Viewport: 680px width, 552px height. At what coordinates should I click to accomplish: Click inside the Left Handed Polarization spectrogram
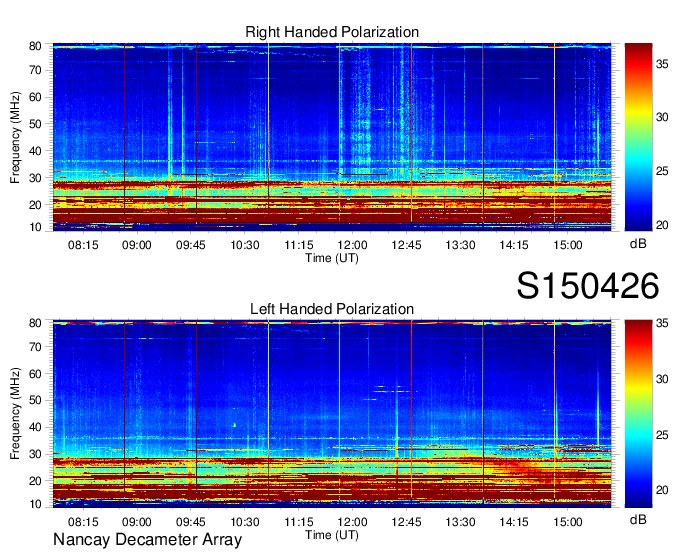point(332,414)
